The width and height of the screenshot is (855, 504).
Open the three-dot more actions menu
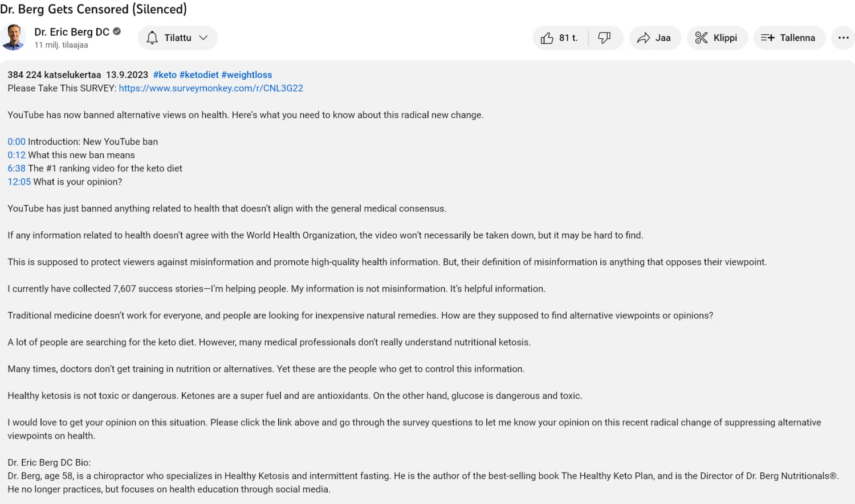click(843, 38)
